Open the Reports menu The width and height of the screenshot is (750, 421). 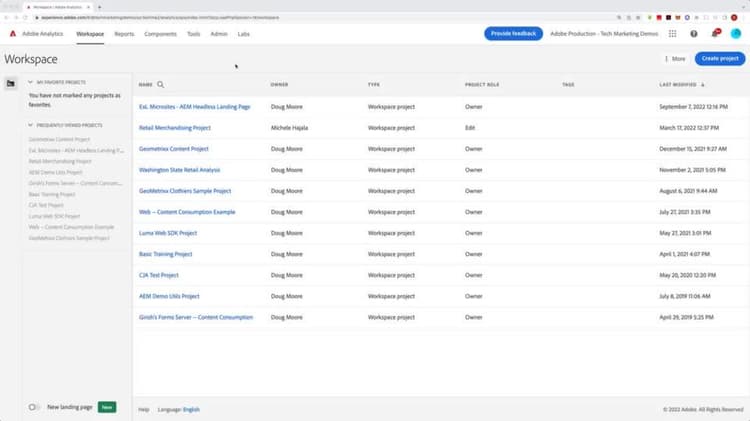click(124, 34)
